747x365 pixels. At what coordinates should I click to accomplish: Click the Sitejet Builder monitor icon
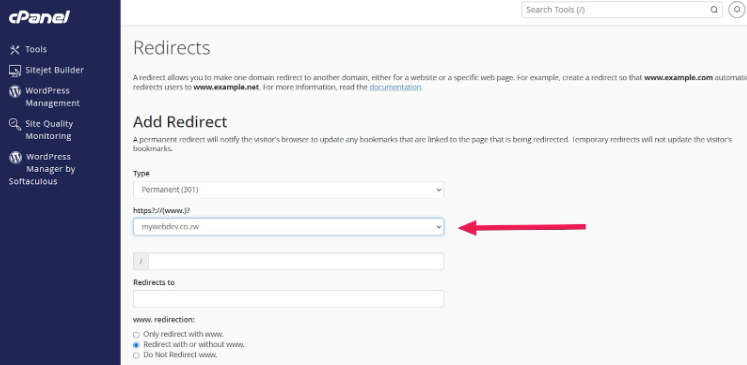(x=15, y=71)
